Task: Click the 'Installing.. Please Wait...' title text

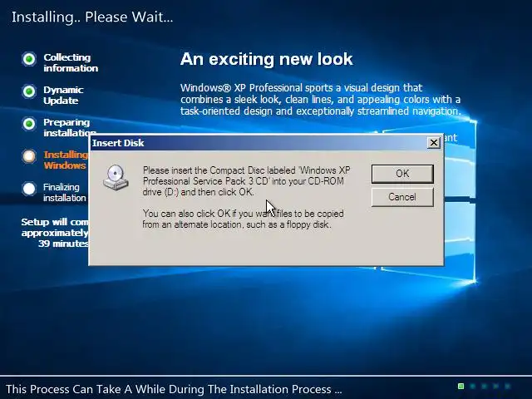Action: (x=92, y=17)
